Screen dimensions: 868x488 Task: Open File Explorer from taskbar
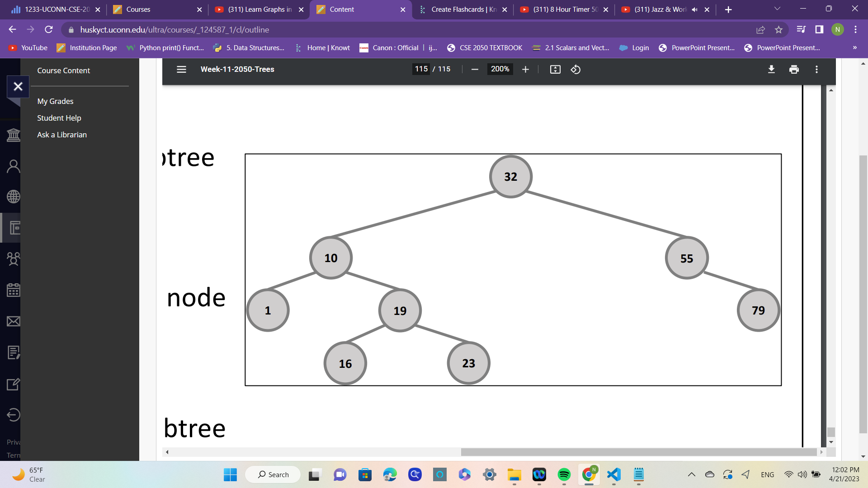coord(514,474)
